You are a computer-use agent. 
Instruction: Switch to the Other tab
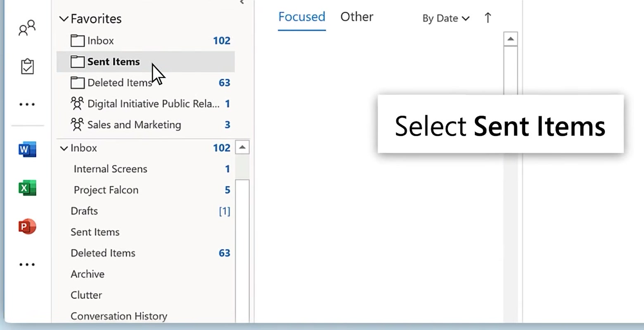click(x=357, y=17)
